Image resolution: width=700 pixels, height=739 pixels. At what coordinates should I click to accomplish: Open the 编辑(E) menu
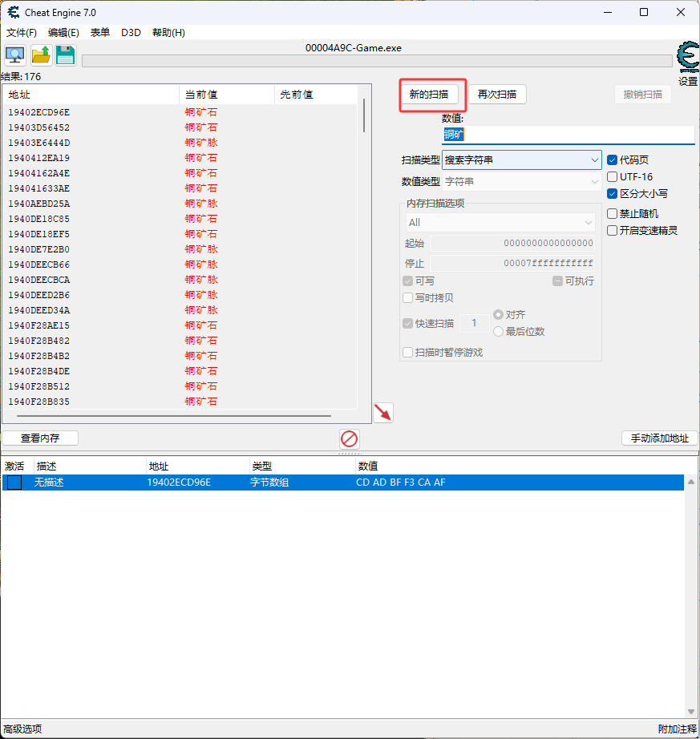coord(63,33)
